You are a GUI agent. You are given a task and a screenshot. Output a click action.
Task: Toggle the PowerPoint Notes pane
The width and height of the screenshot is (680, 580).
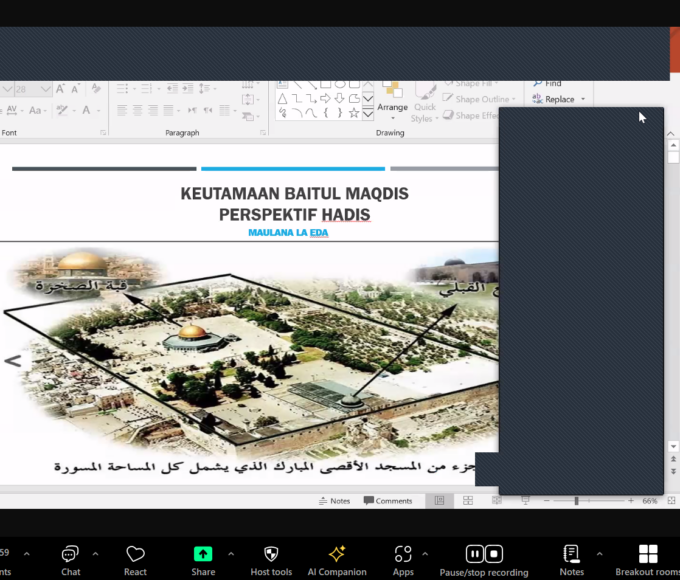(x=334, y=501)
